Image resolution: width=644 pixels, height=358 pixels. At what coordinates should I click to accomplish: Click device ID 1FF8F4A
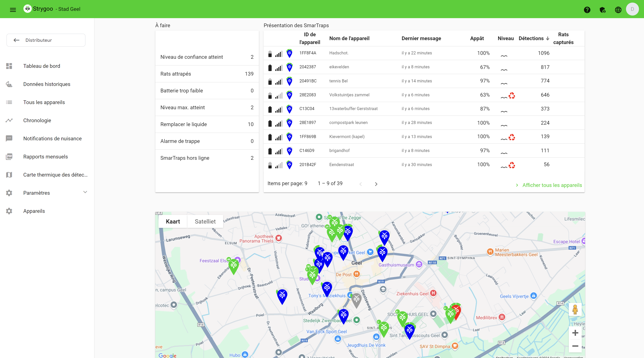307,53
